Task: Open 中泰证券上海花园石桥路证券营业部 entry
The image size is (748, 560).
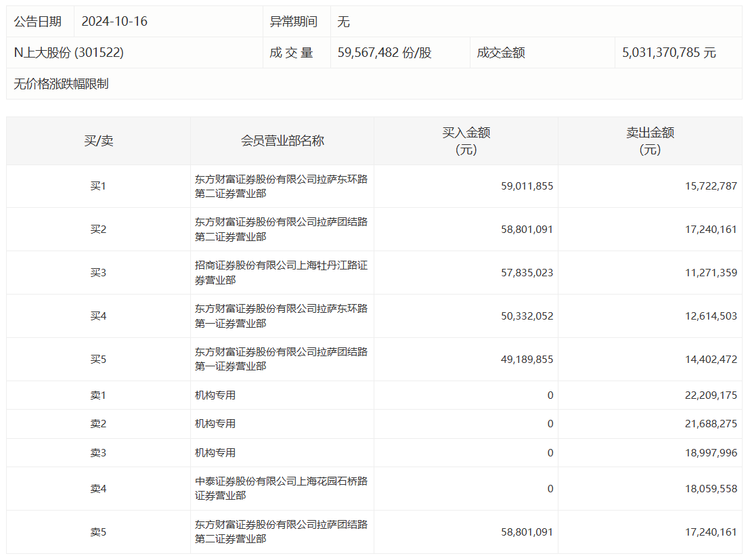Action: 281,488
